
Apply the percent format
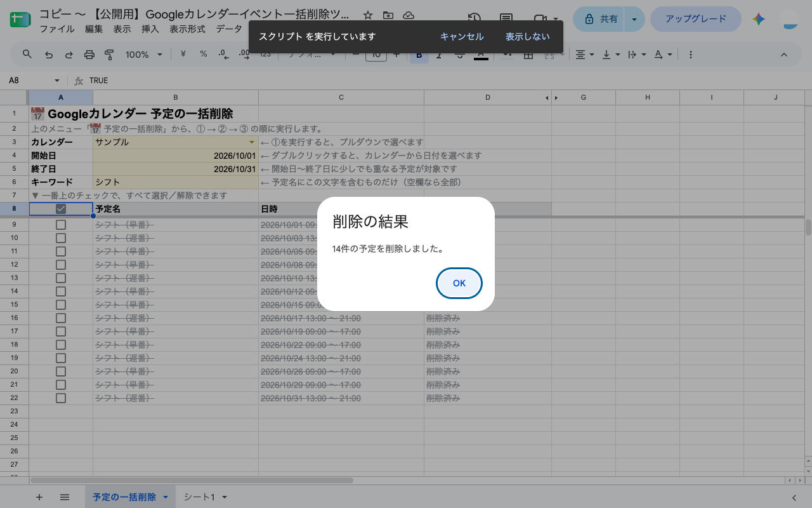tap(204, 55)
